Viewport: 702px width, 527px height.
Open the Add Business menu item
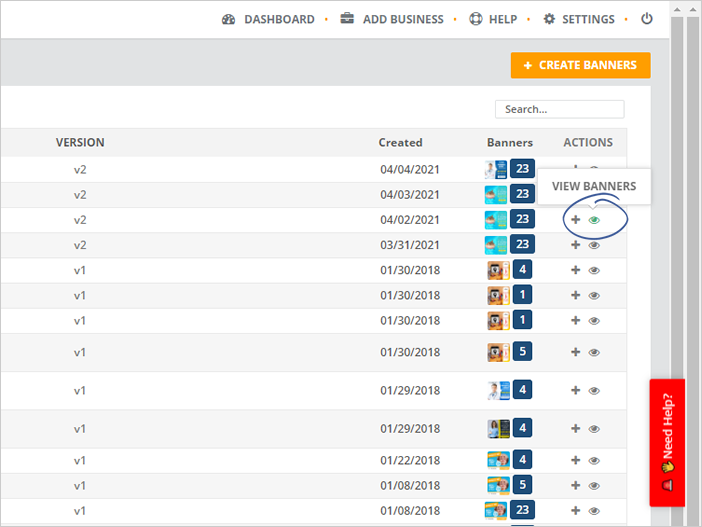point(391,19)
